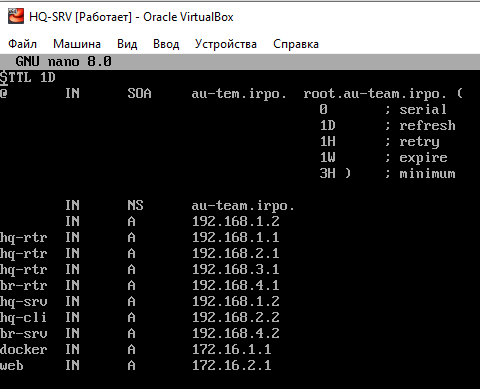Open the Ввод menu

[166, 44]
